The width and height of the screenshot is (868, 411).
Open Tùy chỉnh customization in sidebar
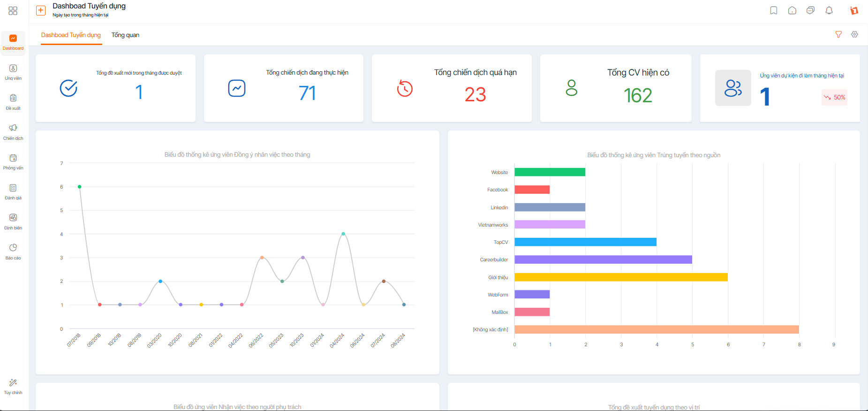[x=13, y=387]
